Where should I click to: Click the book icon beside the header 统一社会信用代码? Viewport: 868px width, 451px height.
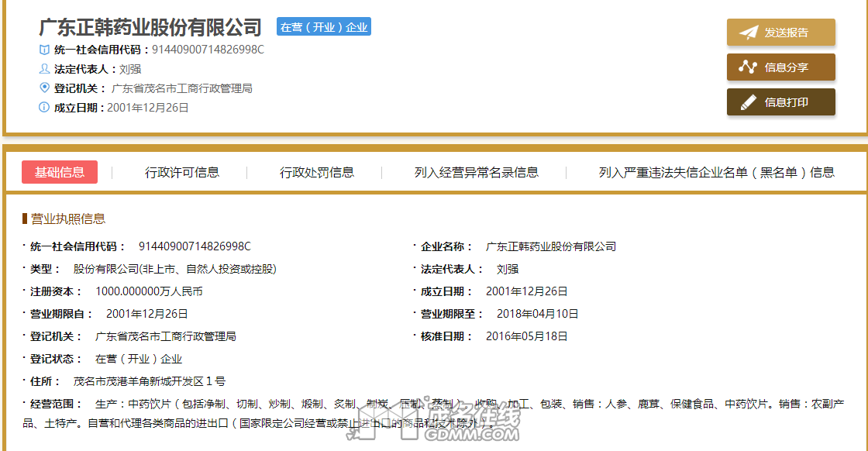point(44,50)
